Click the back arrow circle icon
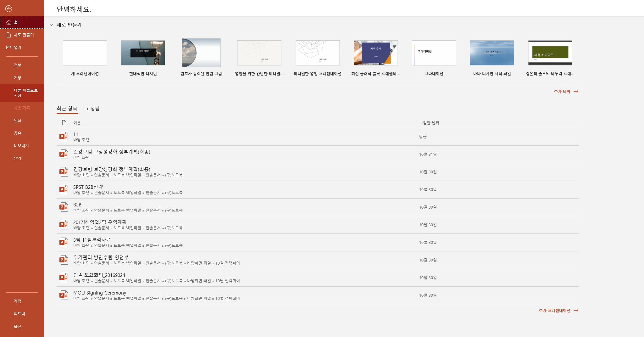Image resolution: width=644 pixels, height=337 pixels. pos(9,9)
